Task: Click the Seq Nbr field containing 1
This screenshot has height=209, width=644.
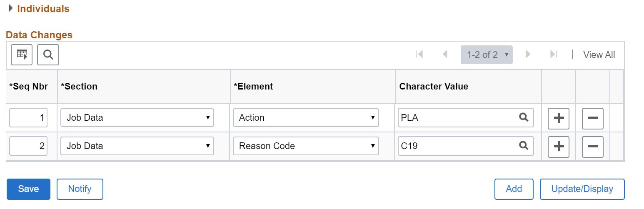Action: pyautogui.click(x=28, y=118)
